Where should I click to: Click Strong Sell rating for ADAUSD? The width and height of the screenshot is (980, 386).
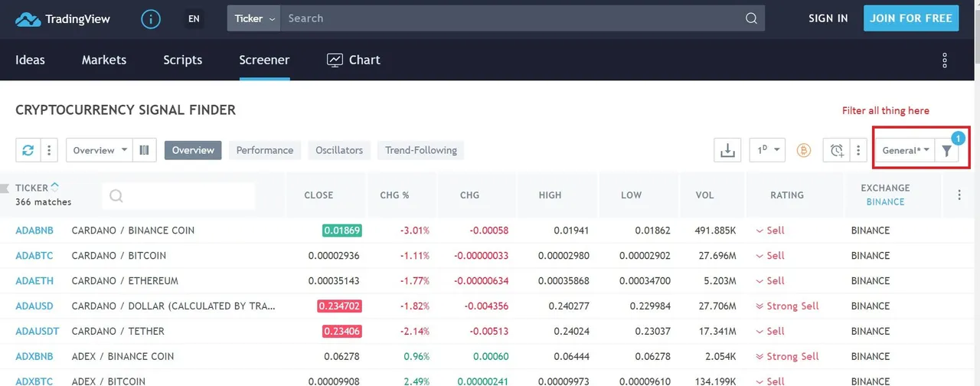click(x=787, y=306)
